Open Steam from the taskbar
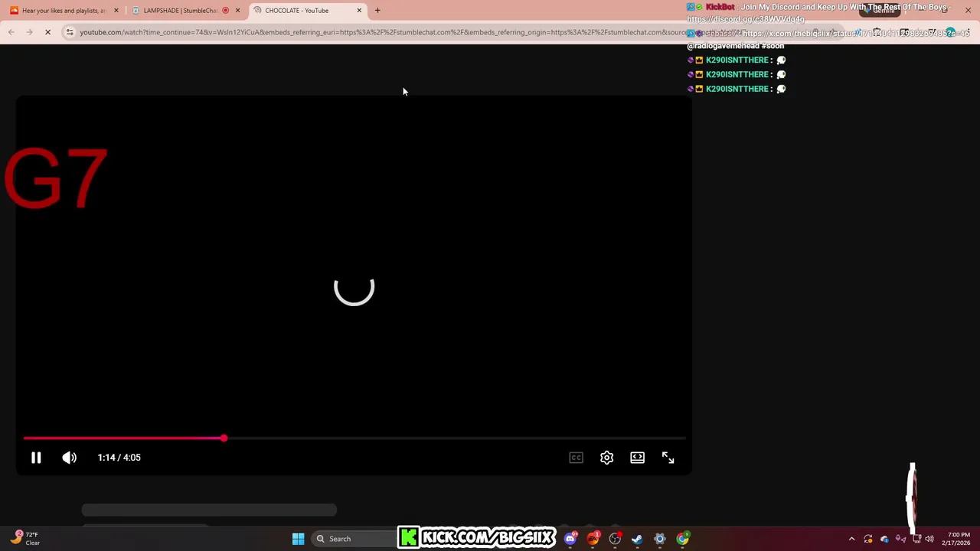 pos(637,539)
